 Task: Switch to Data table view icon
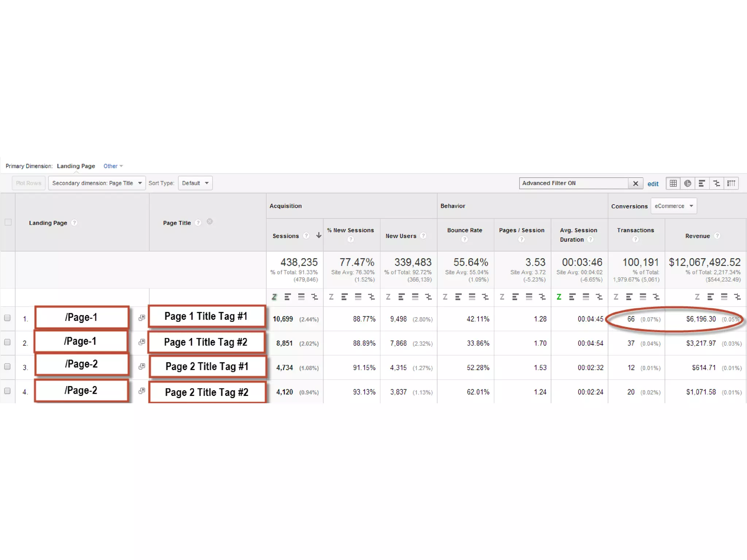tap(673, 183)
